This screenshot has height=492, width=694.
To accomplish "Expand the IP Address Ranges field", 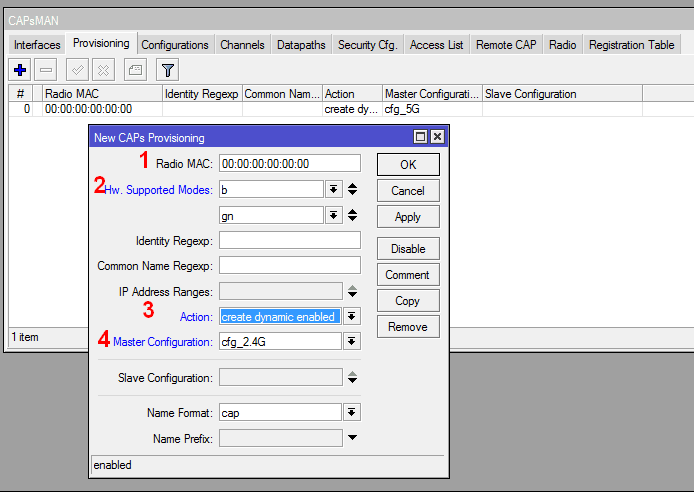I will pos(352,292).
